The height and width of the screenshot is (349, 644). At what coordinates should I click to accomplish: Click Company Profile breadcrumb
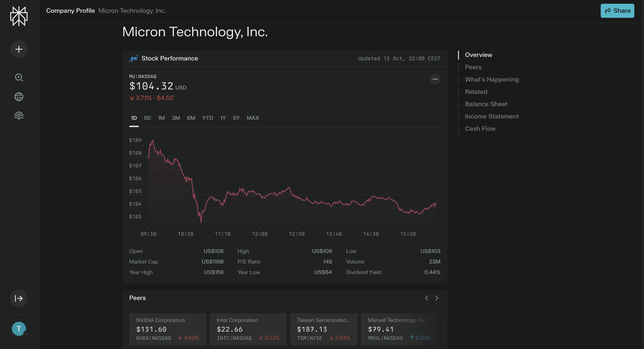pos(71,11)
